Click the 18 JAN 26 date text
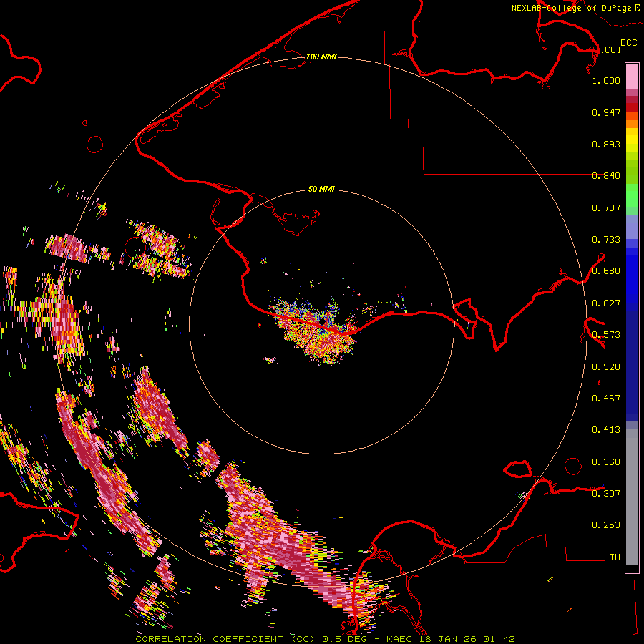This screenshot has width=644, height=644. click(x=448, y=639)
